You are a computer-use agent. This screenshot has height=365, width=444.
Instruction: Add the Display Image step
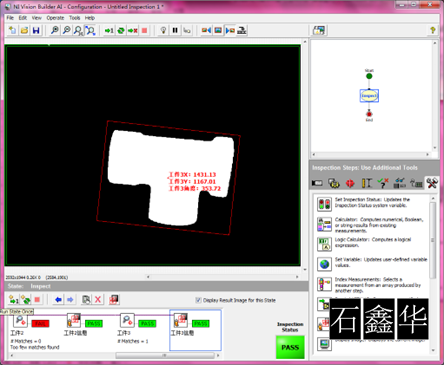coord(324,344)
